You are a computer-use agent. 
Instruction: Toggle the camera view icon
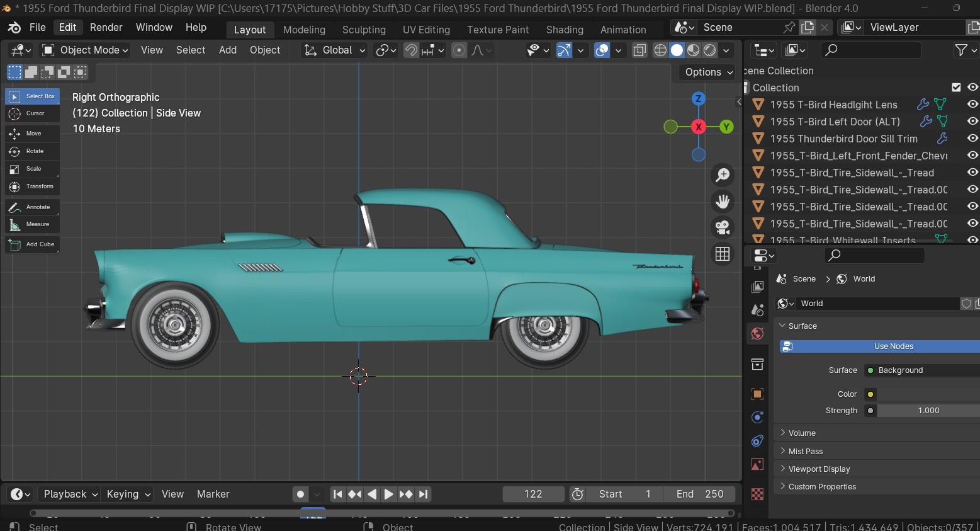[x=723, y=227]
